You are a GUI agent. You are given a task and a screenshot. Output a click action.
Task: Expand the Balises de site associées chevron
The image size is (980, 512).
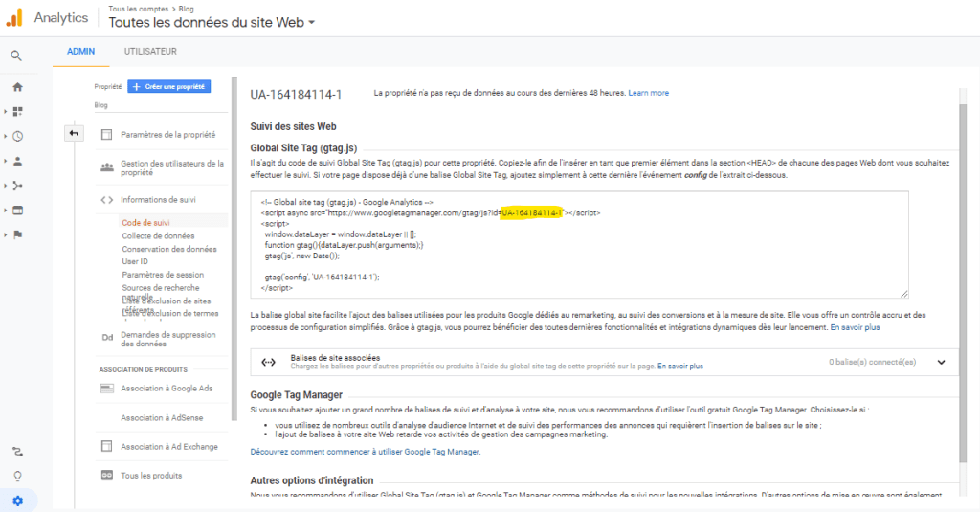(942, 362)
